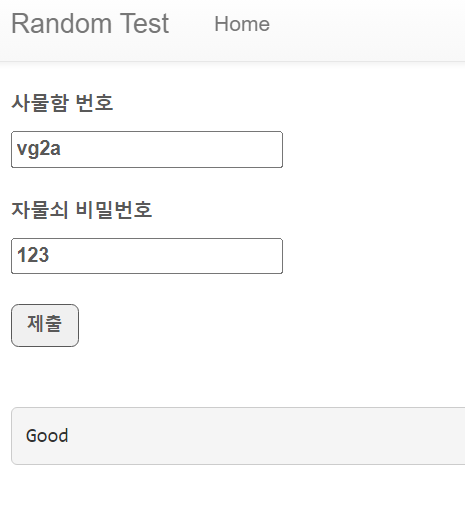This screenshot has height=529, width=465.
Task: Click the 자물쇠 비밀번호 label
Action: tap(82, 210)
